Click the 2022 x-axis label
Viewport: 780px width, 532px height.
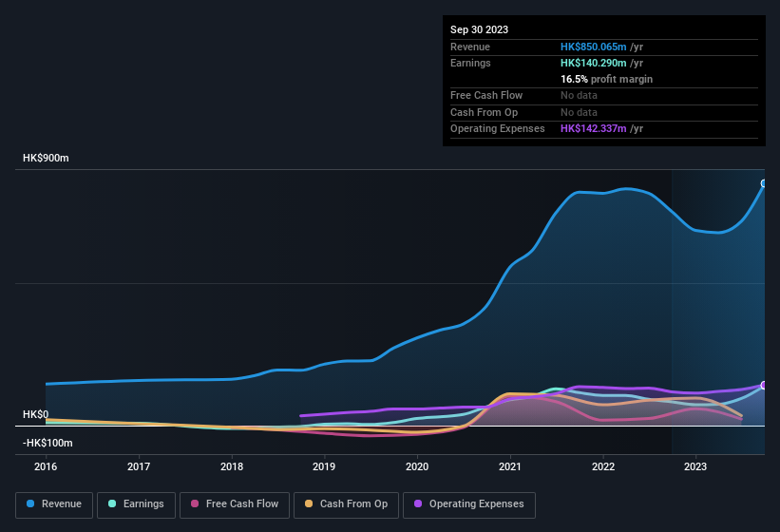[603, 466]
